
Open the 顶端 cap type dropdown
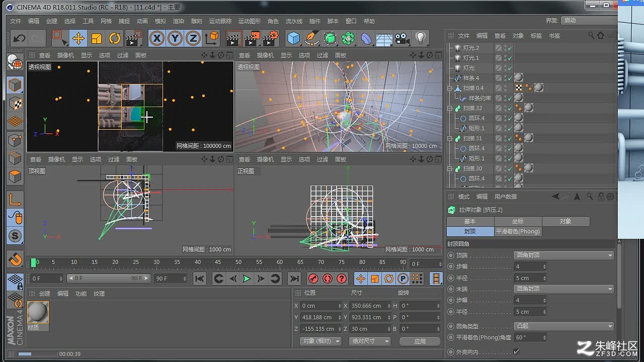(564, 255)
